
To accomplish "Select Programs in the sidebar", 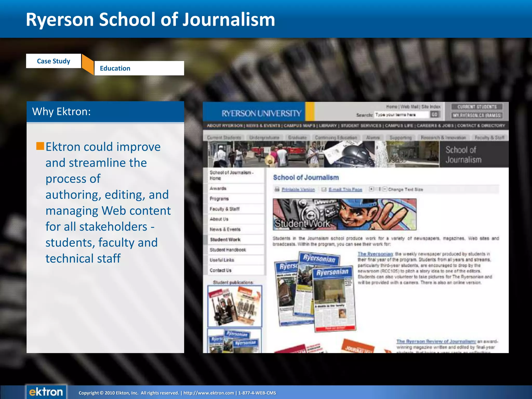I will tap(236, 199).
